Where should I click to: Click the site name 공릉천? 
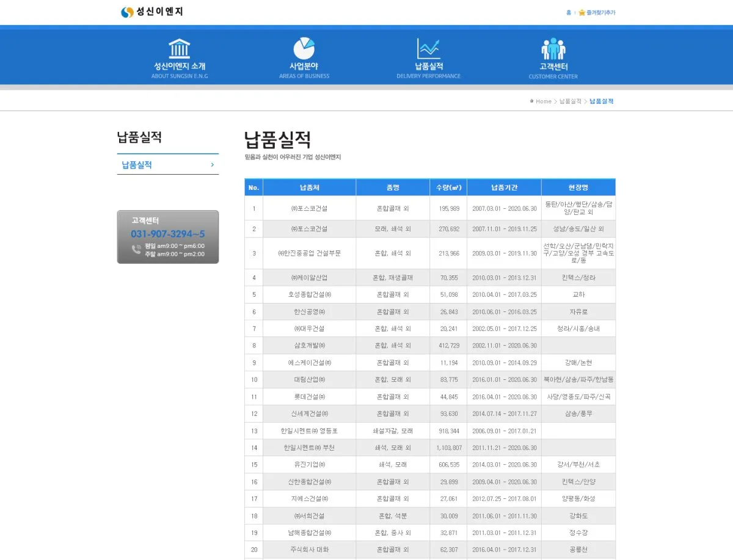point(578,550)
